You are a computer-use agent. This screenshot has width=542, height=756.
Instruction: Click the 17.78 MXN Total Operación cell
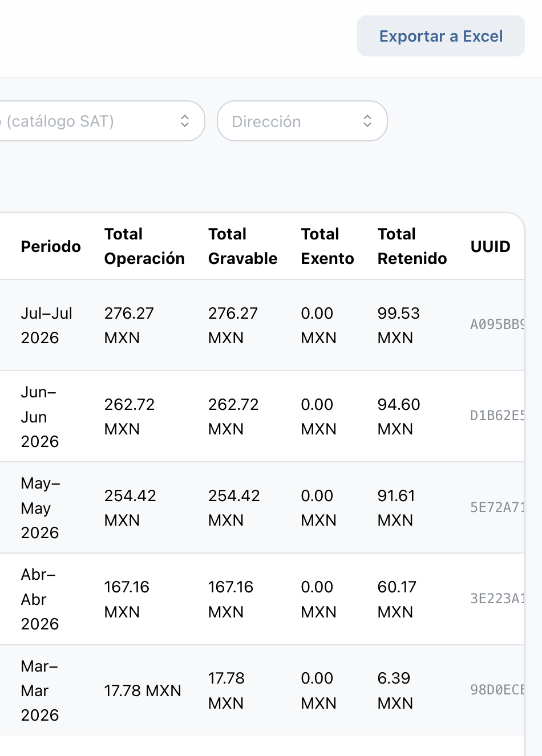coord(143,690)
